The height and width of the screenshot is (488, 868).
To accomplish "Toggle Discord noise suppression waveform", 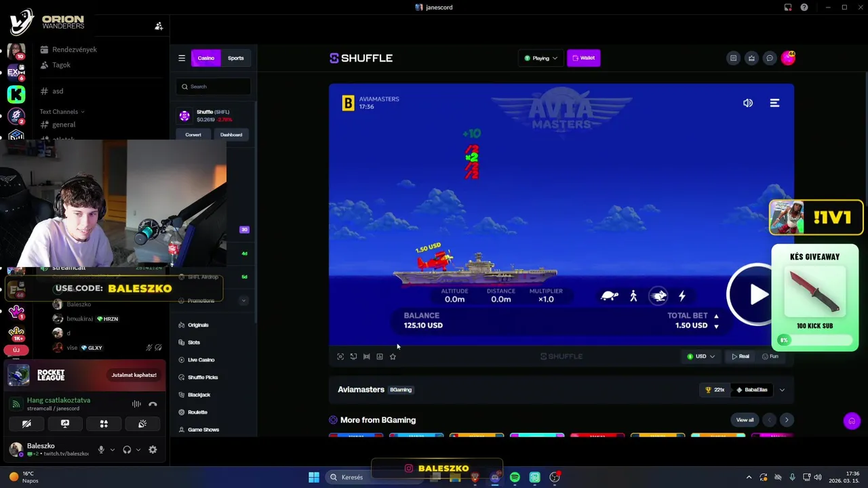I will (136, 404).
